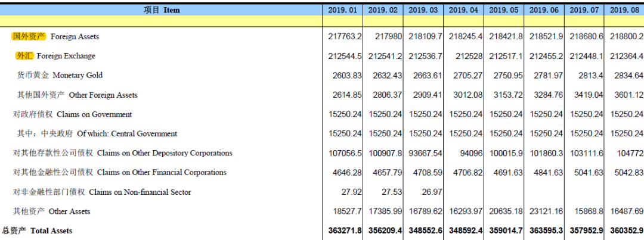The width and height of the screenshot is (644, 240).
Task: Select Foreign Assets value 217763.2
Action: tap(345, 36)
